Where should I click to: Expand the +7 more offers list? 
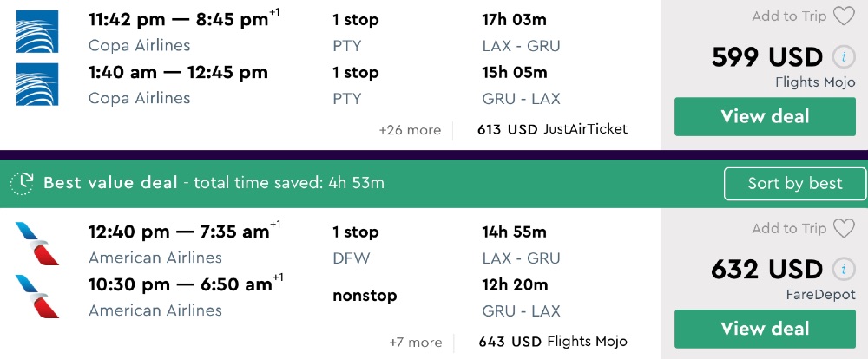tap(415, 343)
